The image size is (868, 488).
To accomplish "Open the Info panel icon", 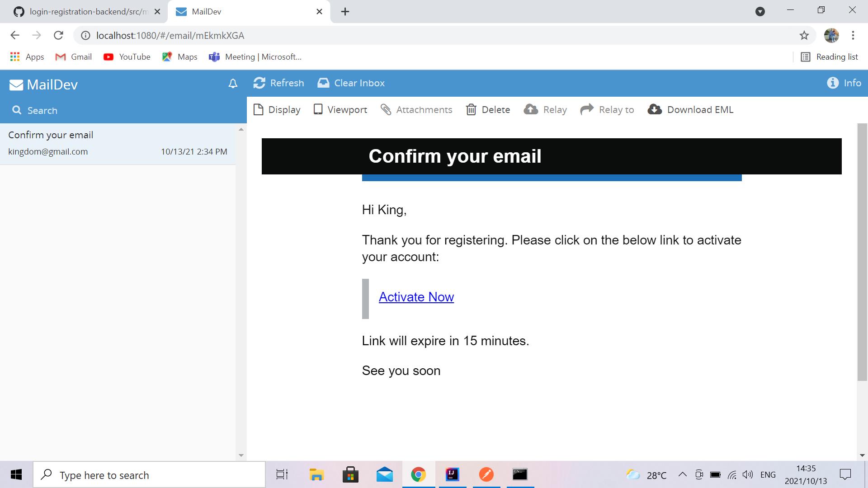I will click(833, 83).
